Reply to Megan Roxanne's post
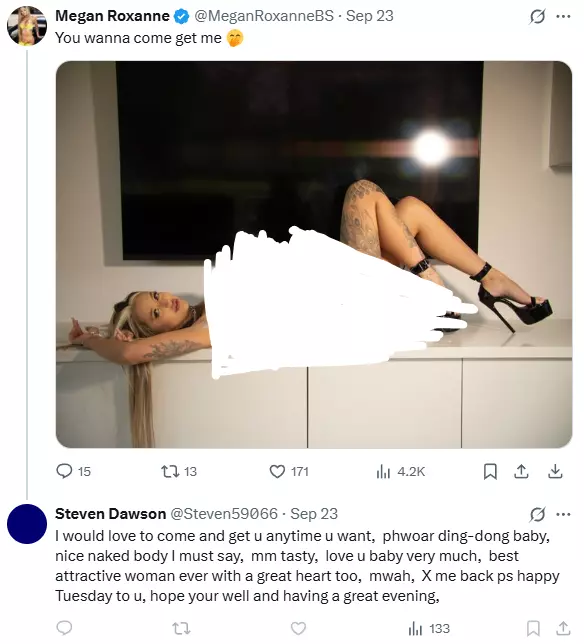 (x=73, y=471)
